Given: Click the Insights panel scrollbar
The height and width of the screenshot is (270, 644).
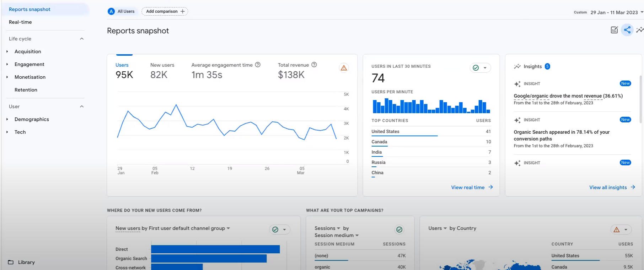Looking at the screenshot, I should point(641,99).
